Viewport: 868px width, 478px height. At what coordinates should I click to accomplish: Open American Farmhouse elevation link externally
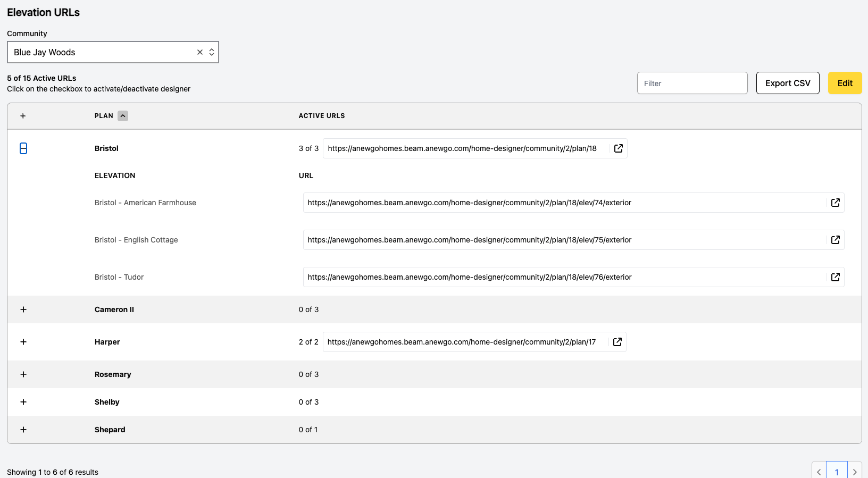[x=835, y=203]
